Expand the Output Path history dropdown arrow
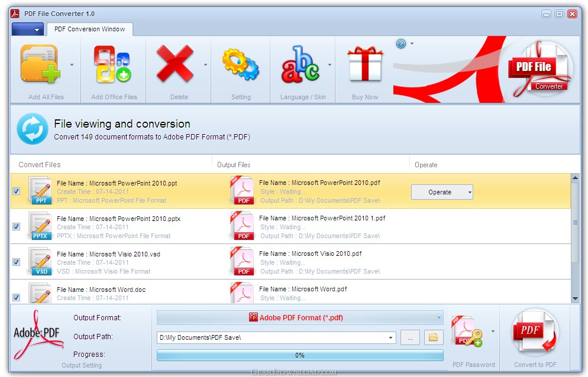 [391, 337]
